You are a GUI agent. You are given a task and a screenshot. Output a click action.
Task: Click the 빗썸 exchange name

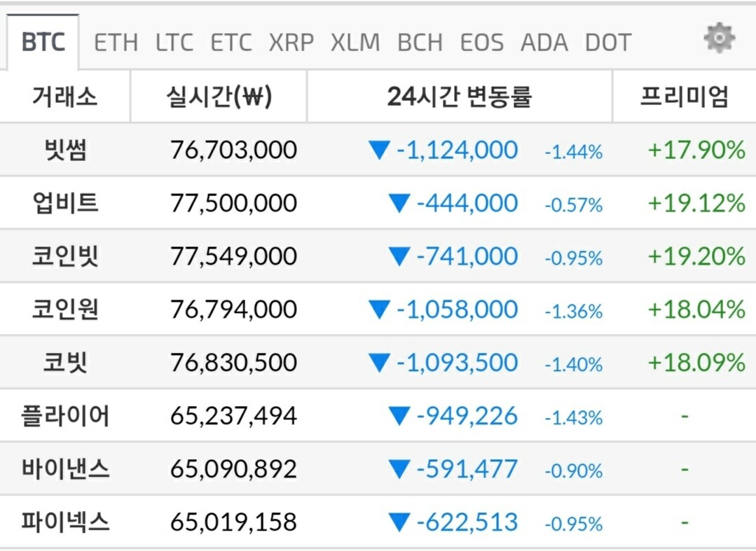(64, 150)
